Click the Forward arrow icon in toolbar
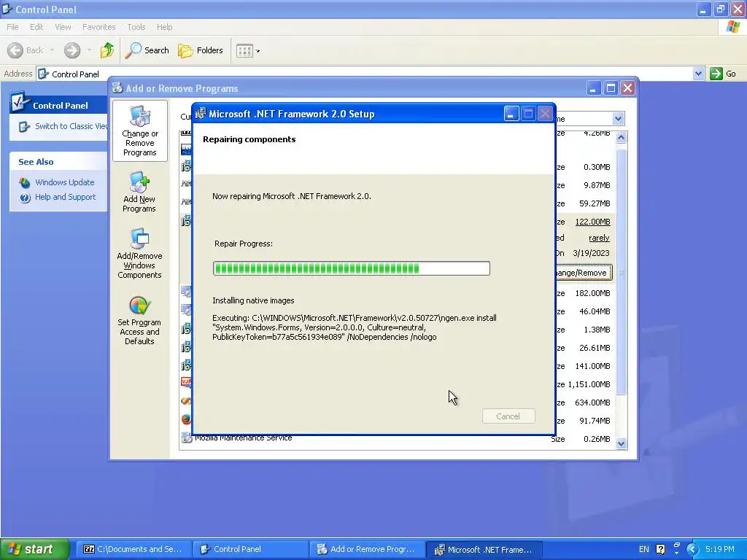This screenshot has height=560, width=747. click(72, 50)
